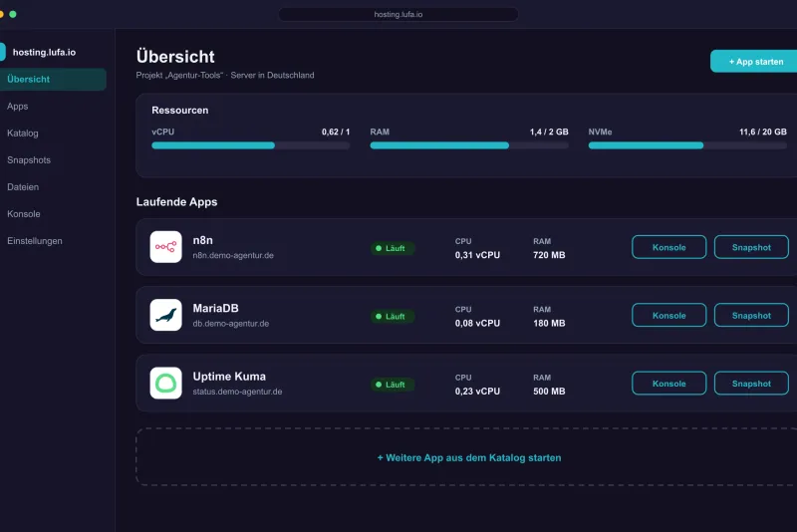Create a Snapshot of MariaDB
The image size is (797, 532).
(x=751, y=316)
